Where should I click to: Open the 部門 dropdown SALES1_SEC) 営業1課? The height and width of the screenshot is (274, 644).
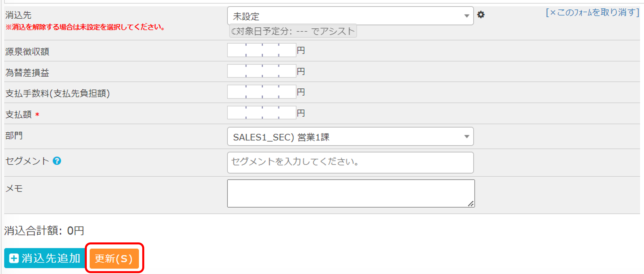[350, 137]
